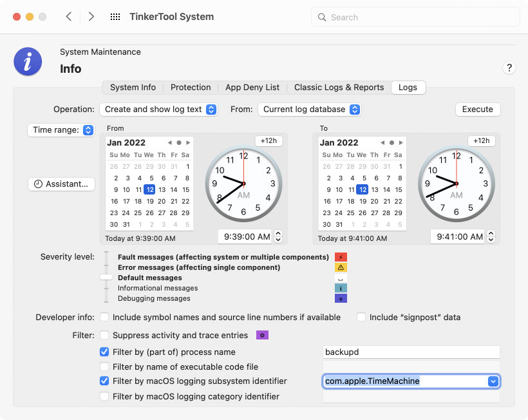Click the white Default messages icon
This screenshot has width=528, height=420.
(x=341, y=278)
